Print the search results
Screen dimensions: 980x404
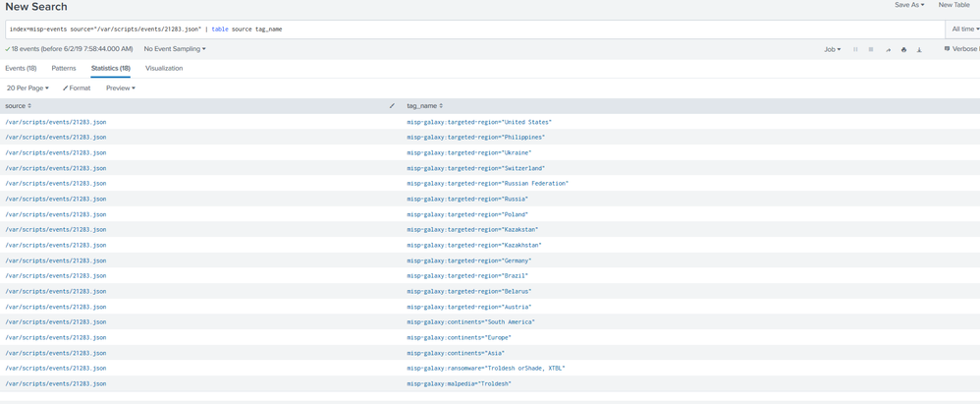(903, 49)
